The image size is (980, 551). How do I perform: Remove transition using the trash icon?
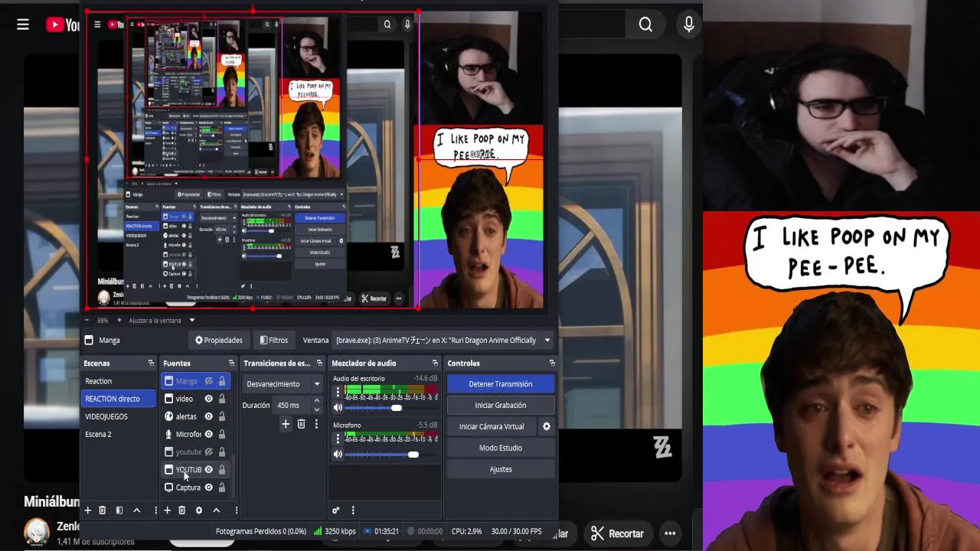301,424
